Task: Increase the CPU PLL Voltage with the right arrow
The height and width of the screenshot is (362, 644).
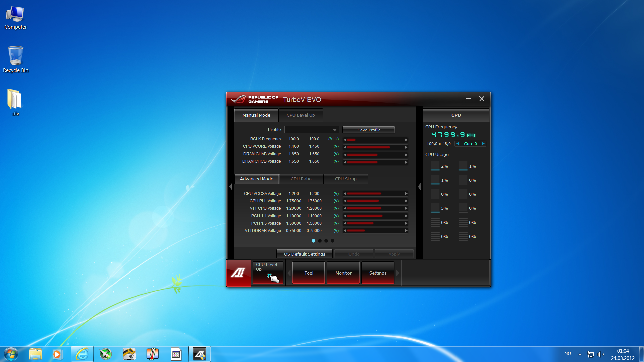Action: pyautogui.click(x=406, y=201)
